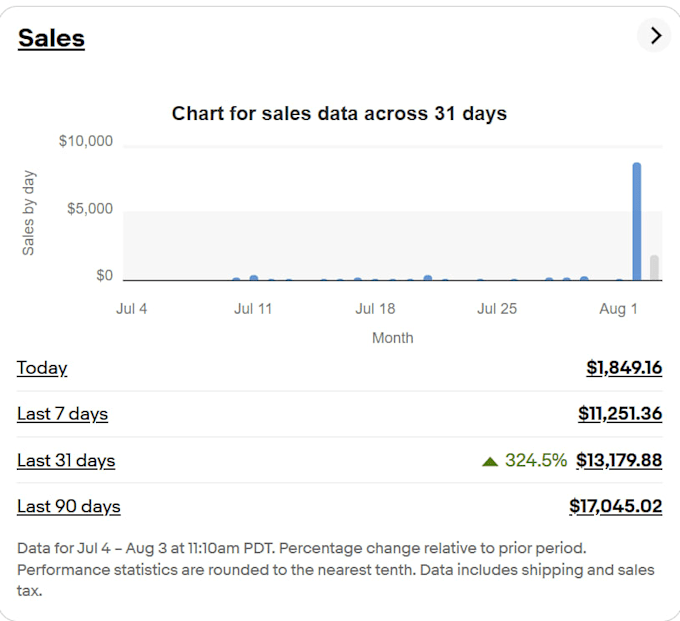Select the Last 7 days link
Viewport: 680px width, 621px height.
(62, 414)
